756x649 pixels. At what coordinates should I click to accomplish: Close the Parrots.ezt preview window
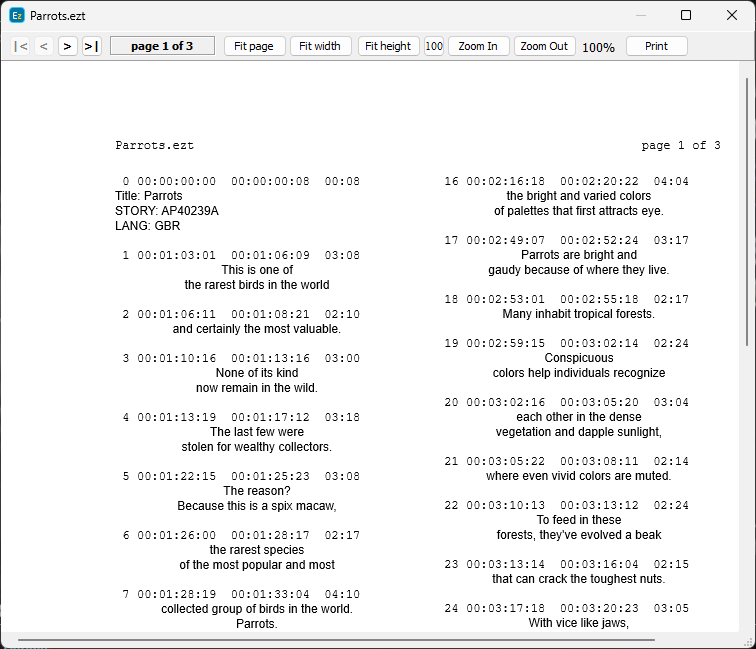click(732, 15)
